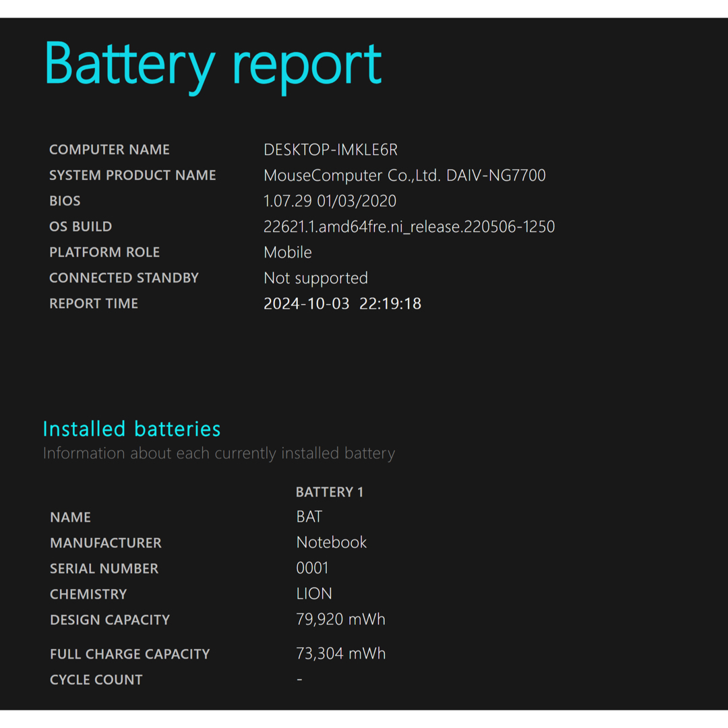Select serial number value 0001
This screenshot has width=728, height=728.
pyautogui.click(x=313, y=568)
